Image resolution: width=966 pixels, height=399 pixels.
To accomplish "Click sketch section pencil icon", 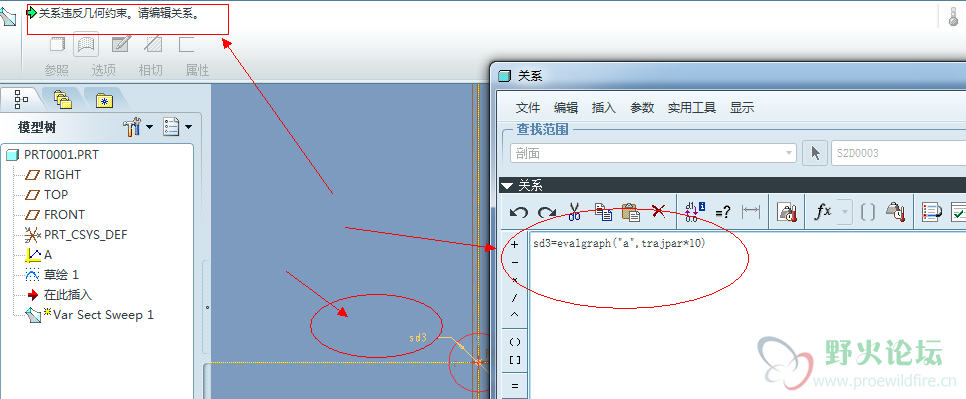I will (x=120, y=44).
